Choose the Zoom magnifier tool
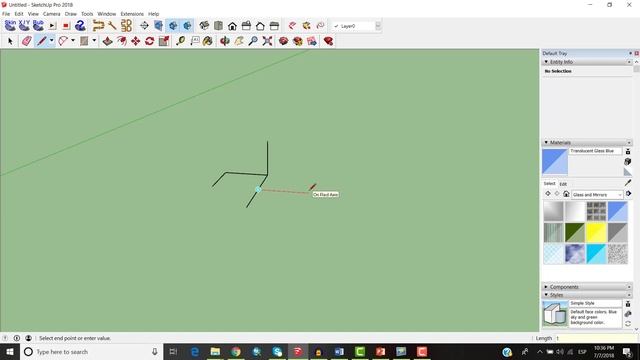Viewport: 640px width, 360px height. [x=253, y=41]
